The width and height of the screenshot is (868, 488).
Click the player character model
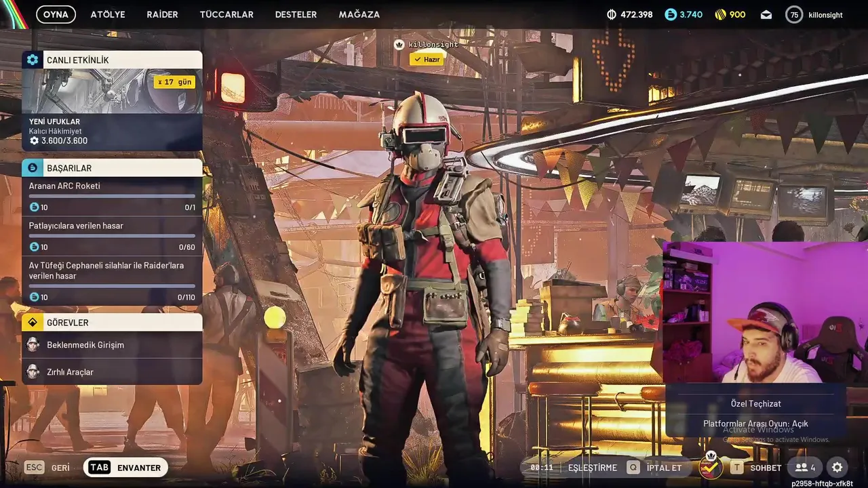[x=431, y=285]
